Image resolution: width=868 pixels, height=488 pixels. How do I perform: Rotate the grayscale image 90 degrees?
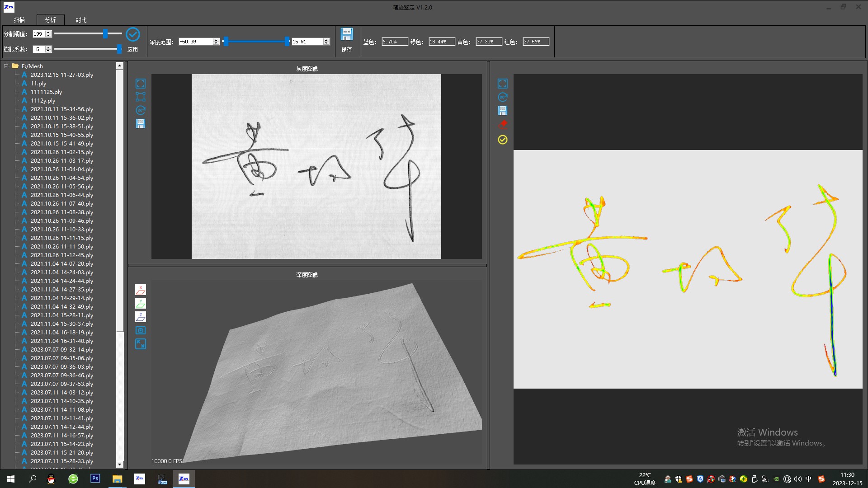tap(141, 110)
